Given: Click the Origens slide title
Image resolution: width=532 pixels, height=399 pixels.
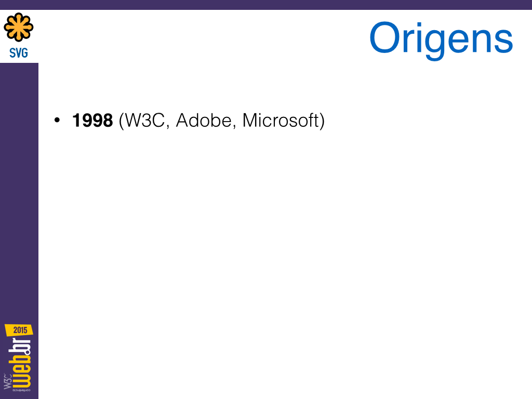Looking at the screenshot, I should coord(441,39).
